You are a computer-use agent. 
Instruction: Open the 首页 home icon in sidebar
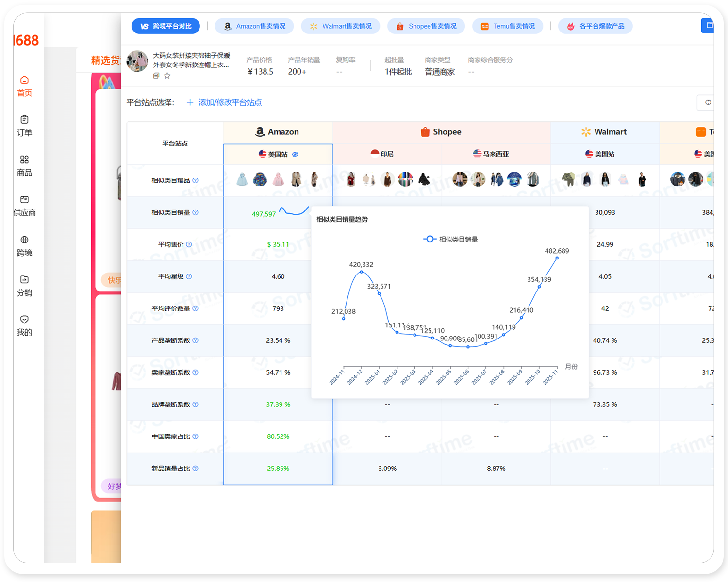click(24, 81)
